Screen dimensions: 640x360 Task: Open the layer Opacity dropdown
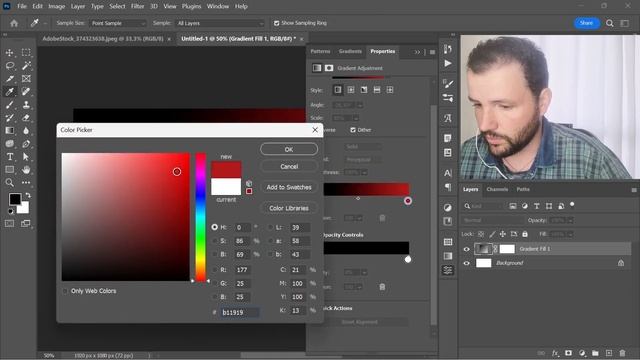click(570, 220)
